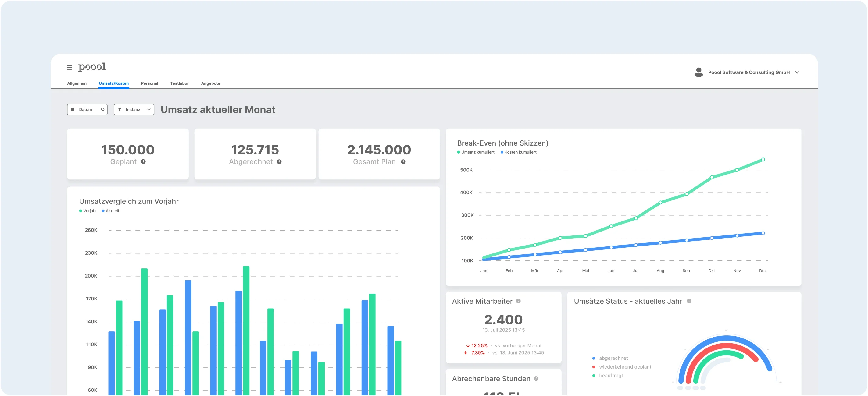868x396 pixels.
Task: Click info icon next to Abgerechnet
Action: point(279,162)
